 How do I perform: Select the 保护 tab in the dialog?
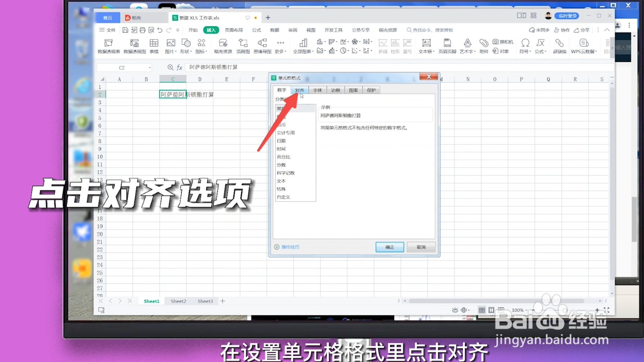(x=372, y=90)
